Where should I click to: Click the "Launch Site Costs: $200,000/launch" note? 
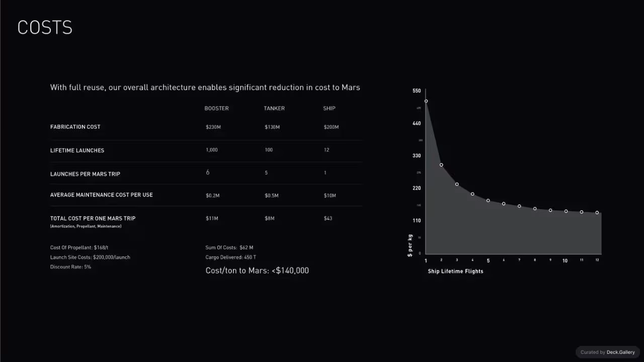[90, 257]
